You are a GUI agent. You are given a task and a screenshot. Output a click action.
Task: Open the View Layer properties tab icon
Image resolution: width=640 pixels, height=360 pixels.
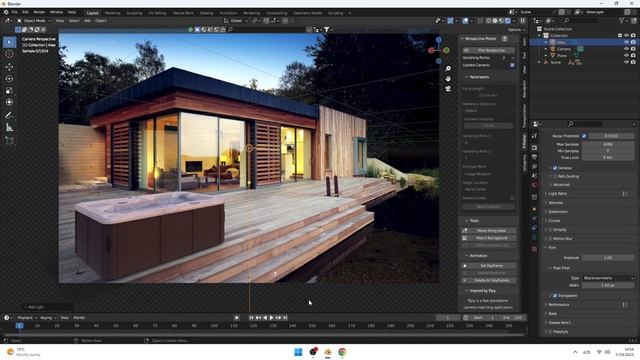(x=534, y=167)
